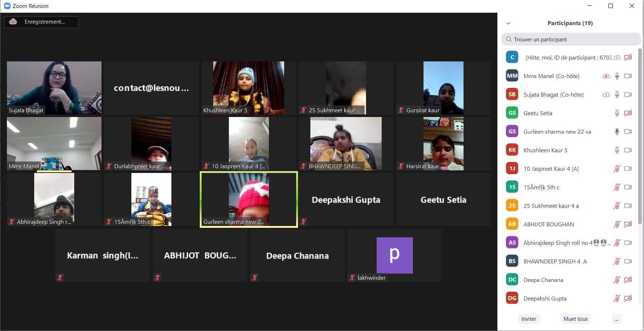
Task: Click the muted mic icon on Gursirat kaur's tile
Action: 401,110
